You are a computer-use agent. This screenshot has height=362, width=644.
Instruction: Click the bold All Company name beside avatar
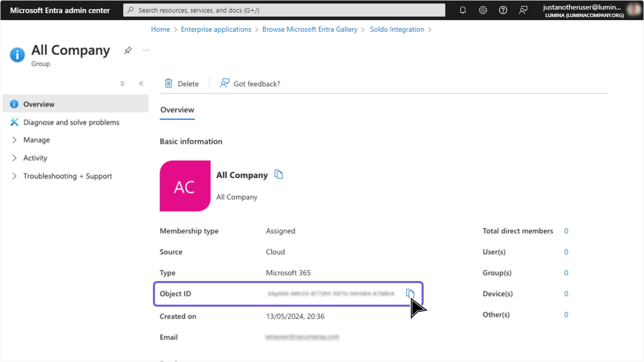pos(242,175)
